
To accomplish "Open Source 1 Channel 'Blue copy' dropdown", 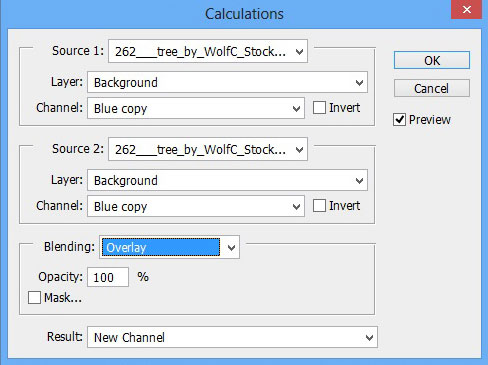I will tap(196, 108).
